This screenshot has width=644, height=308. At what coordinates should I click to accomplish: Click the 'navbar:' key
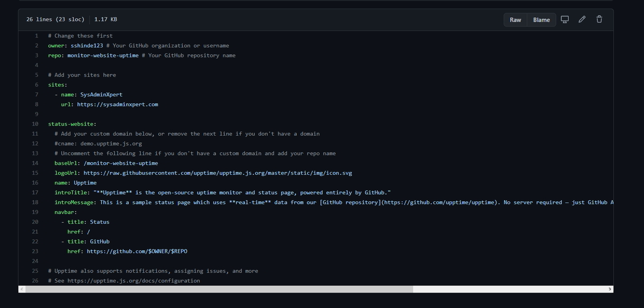pos(66,212)
